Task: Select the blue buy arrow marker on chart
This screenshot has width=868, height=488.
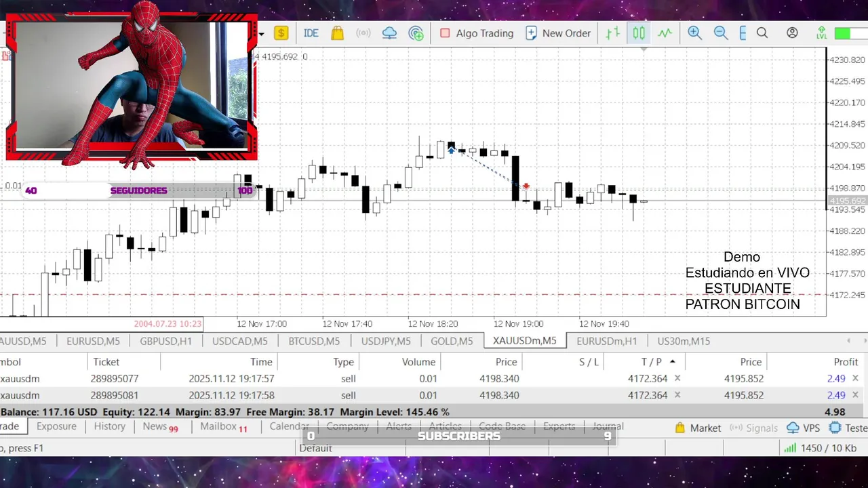Action: pyautogui.click(x=451, y=150)
